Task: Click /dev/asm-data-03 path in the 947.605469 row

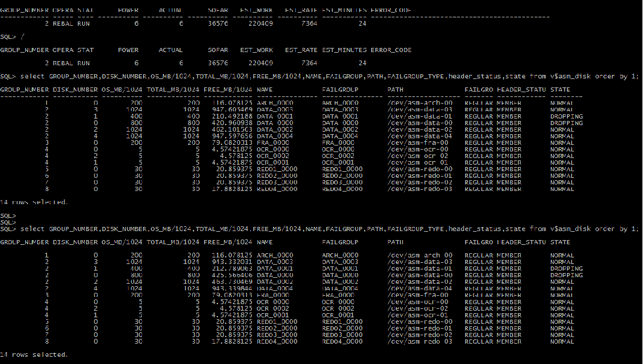Action: (420, 110)
